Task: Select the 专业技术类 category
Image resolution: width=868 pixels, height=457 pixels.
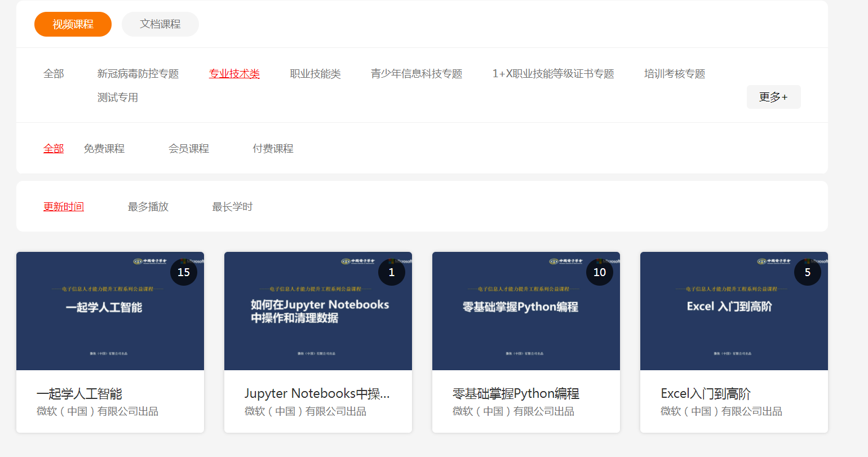Action: point(234,74)
